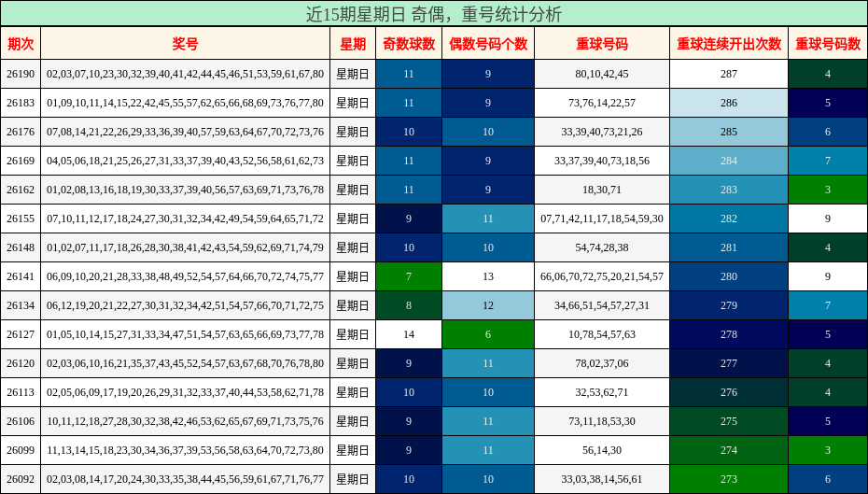Image resolution: width=868 pixels, height=494 pixels.
Task: Select period number 26183
Action: 21,103
